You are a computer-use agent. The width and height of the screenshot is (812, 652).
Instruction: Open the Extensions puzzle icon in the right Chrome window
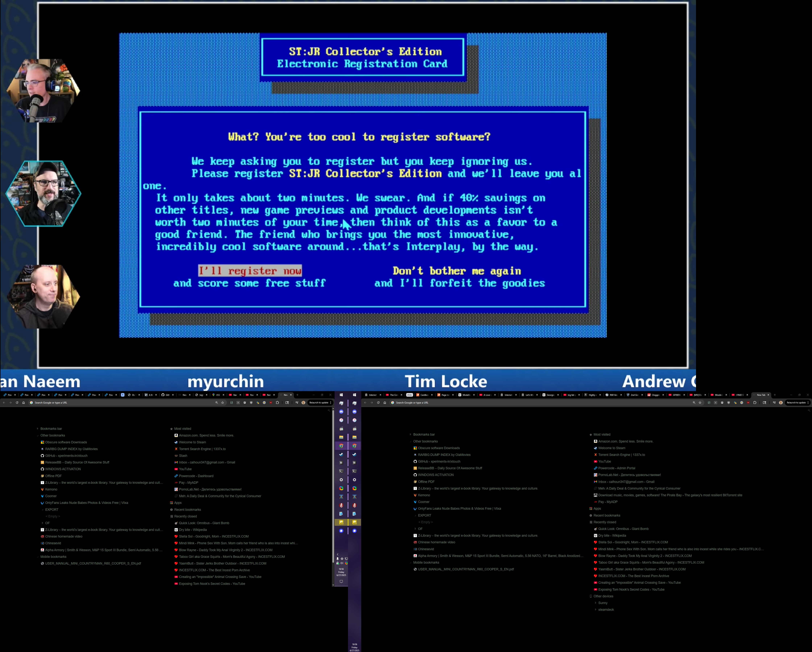point(755,403)
